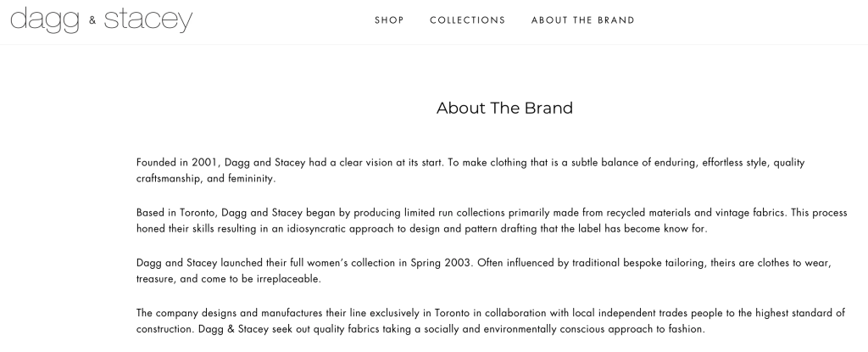
Task: Click the "About The Brand" page heading
Action: point(504,108)
